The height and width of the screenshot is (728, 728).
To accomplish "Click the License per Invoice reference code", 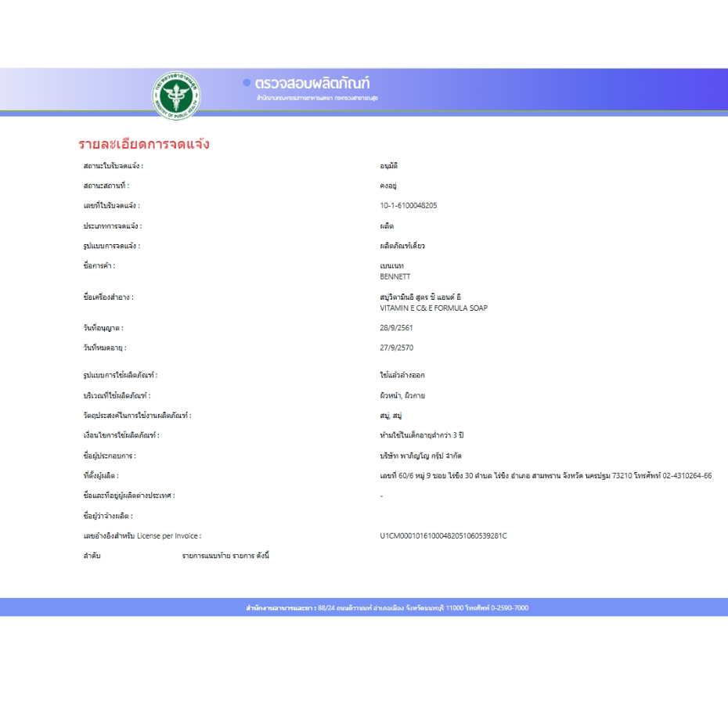I will pyautogui.click(x=443, y=536).
